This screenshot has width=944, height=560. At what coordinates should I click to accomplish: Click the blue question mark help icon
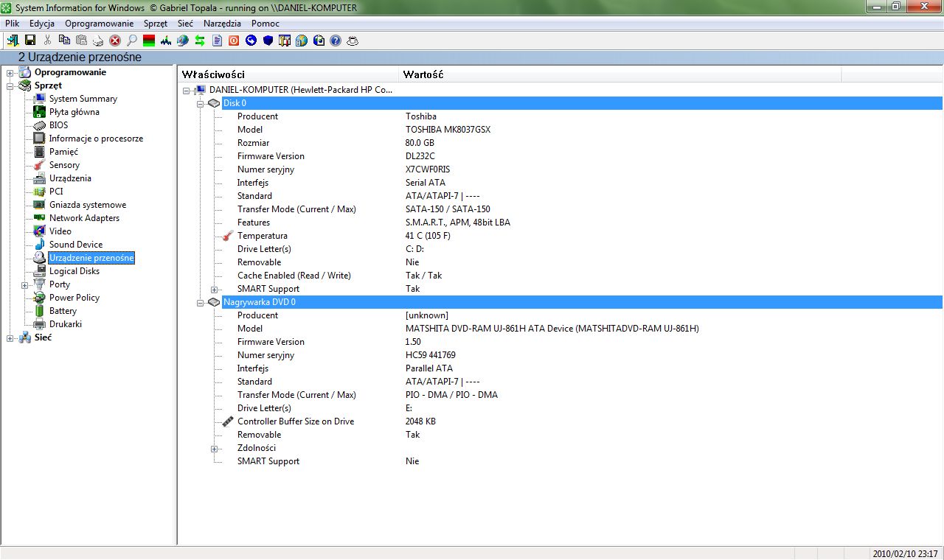pos(336,41)
